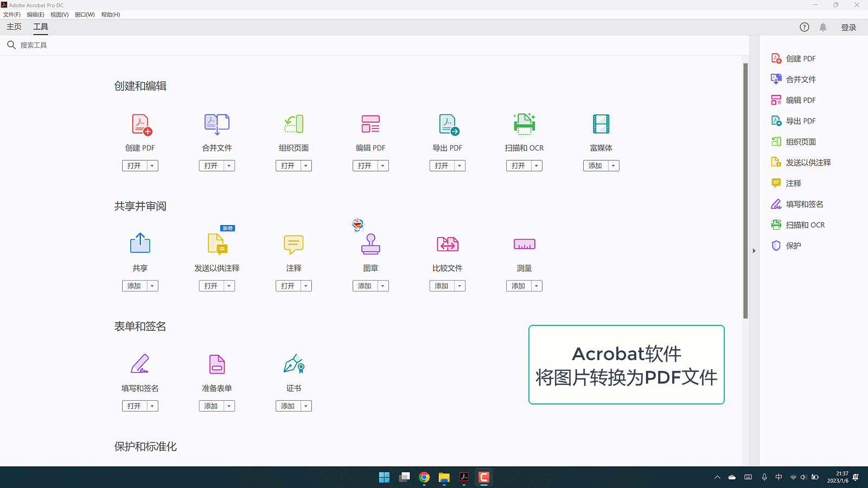Image resolution: width=868 pixels, height=488 pixels.
Task: Select 创建 PDF in right sidebar
Action: point(794,59)
